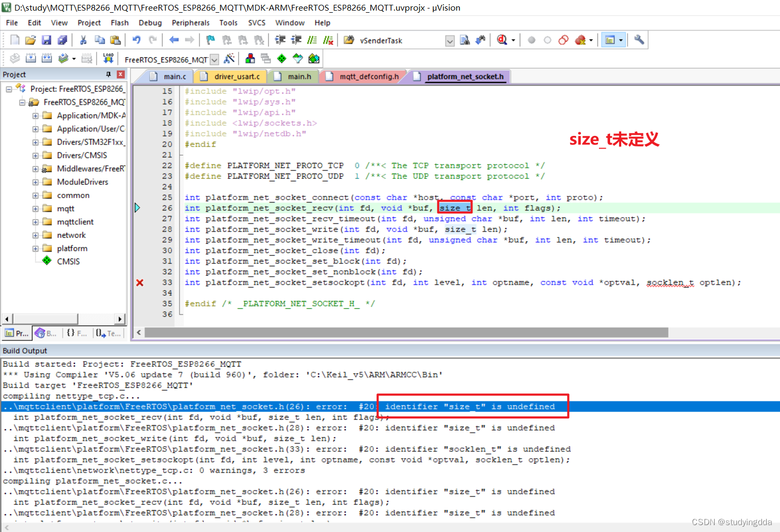This screenshot has width=780, height=532.
Task: Click the Download LOAD icon
Action: (108, 58)
